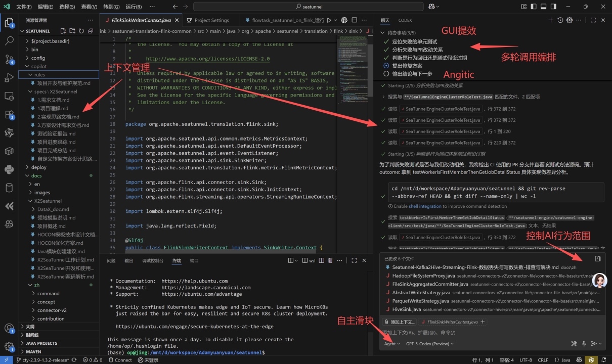This screenshot has height=364, width=612.
Task: Open the Explorer view in activity bar
Action: (x=9, y=23)
